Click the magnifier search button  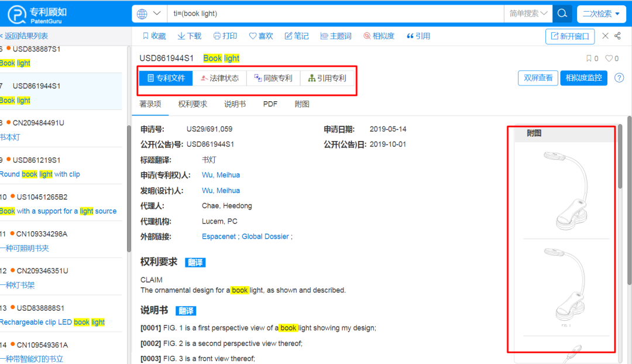562,13
